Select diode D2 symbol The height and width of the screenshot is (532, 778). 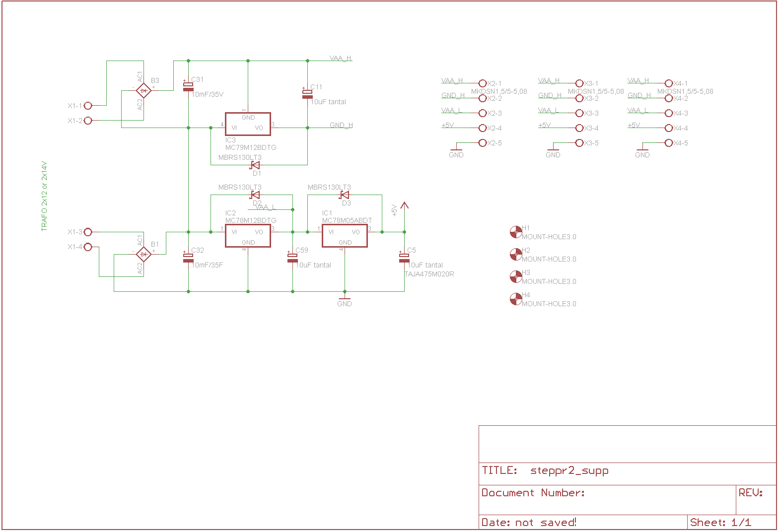pos(255,195)
